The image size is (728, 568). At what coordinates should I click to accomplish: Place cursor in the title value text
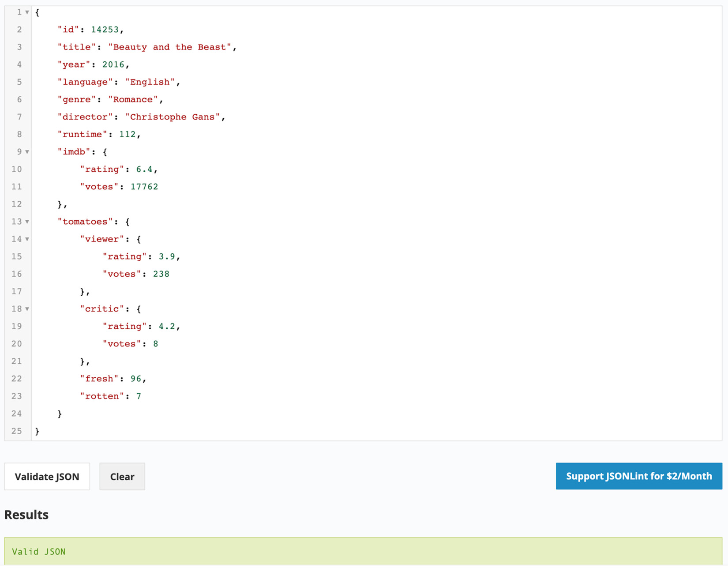click(x=170, y=47)
